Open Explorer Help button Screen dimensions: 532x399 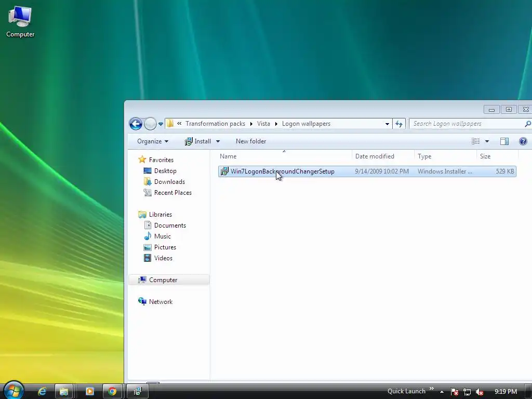(523, 141)
